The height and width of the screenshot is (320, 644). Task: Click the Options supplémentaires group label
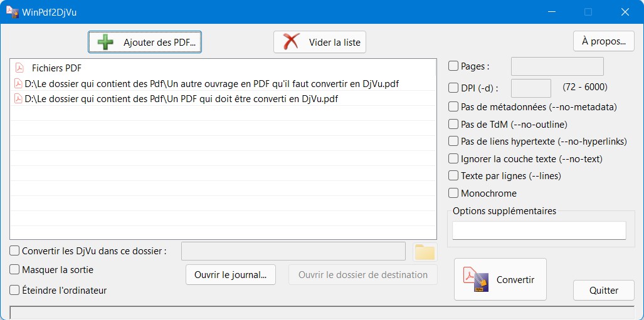click(x=504, y=211)
